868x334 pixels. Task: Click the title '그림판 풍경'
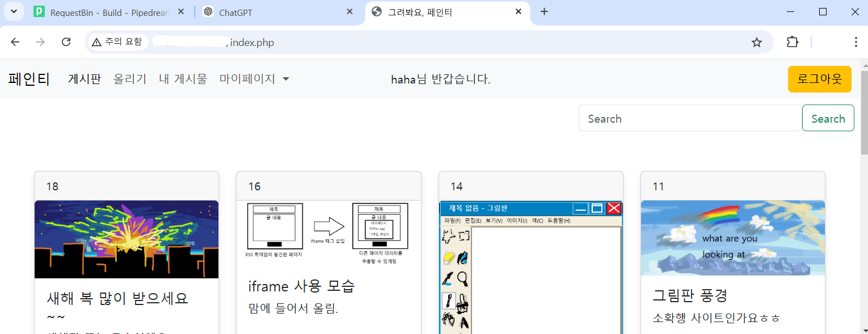coord(690,295)
